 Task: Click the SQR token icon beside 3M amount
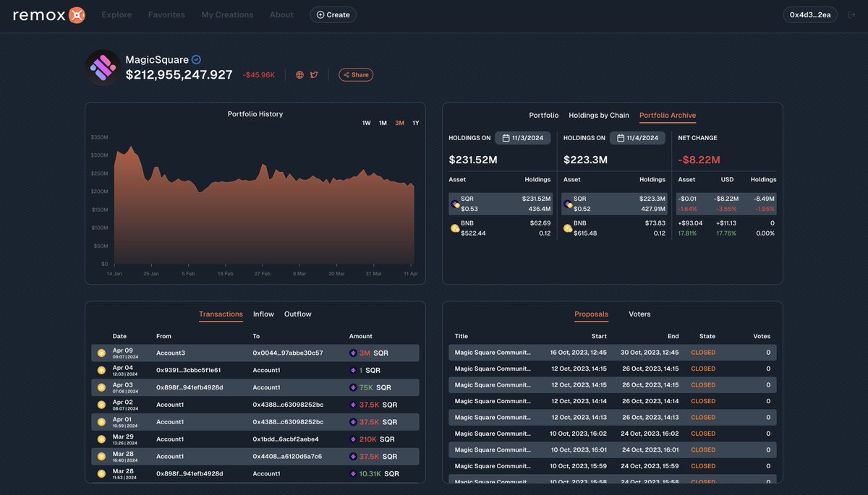pyautogui.click(x=353, y=353)
